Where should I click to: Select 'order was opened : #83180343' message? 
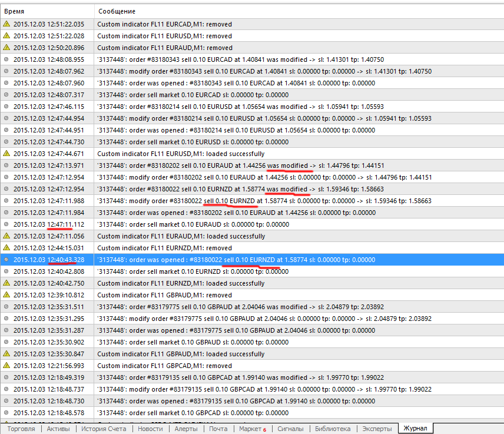pos(236,83)
